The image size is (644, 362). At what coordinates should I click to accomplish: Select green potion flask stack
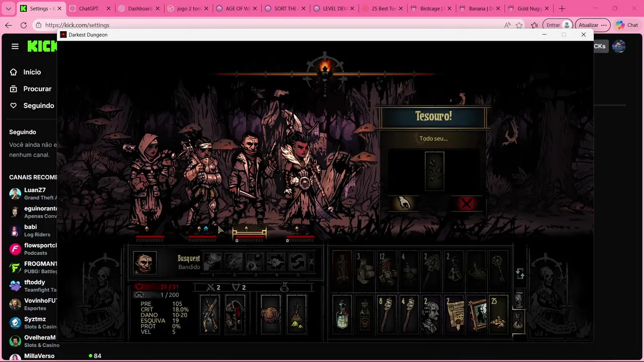[454, 269]
